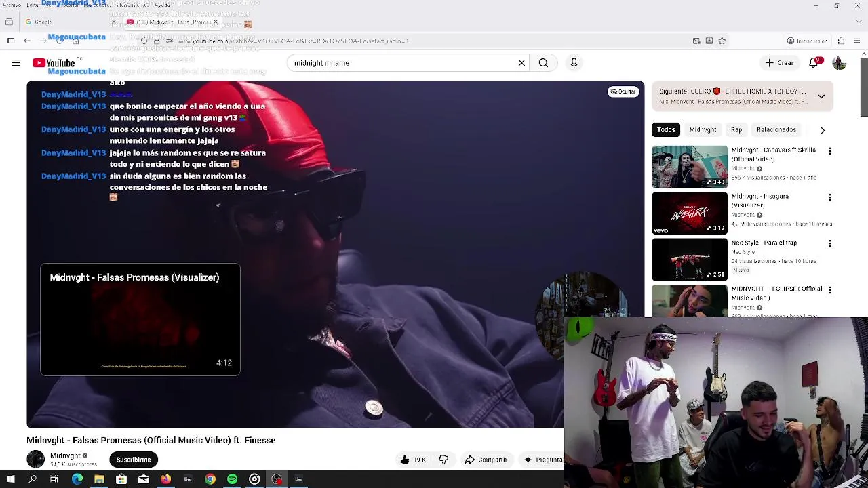The height and width of the screenshot is (488, 868).
Task: Open Falsas Promesas Visualizer suggested card
Action: [140, 319]
